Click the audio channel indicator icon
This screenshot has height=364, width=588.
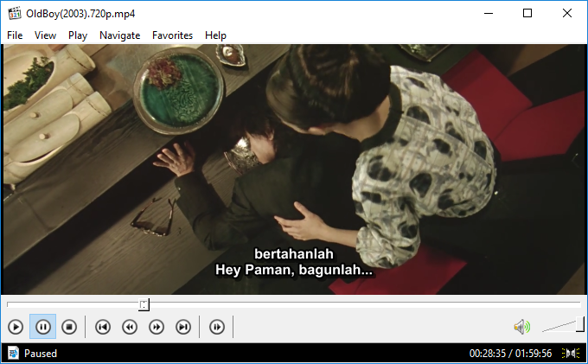coord(571,353)
